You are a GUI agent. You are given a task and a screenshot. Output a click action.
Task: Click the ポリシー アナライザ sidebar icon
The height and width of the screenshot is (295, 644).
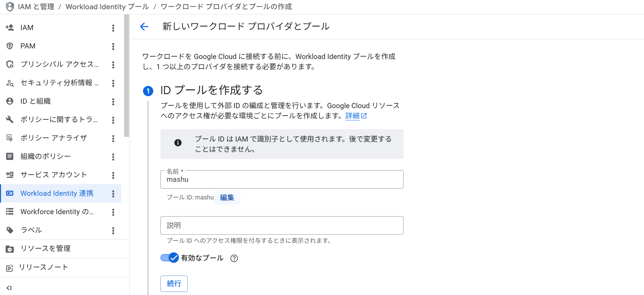[x=10, y=138]
